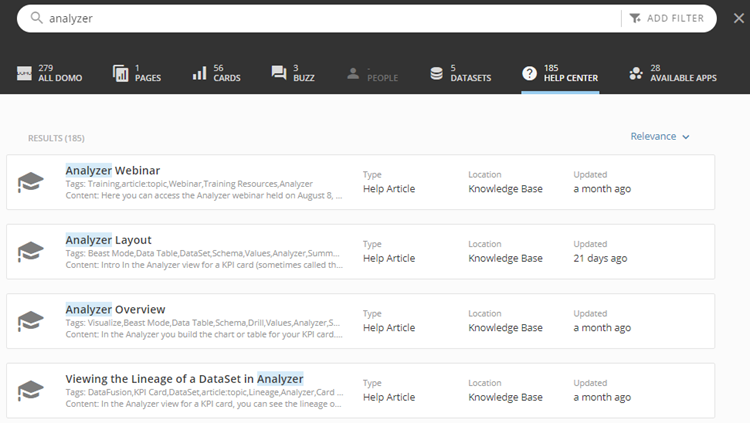Click graduation cap icon for Analyzer Overview
The height and width of the screenshot is (423, 750).
coord(31,321)
